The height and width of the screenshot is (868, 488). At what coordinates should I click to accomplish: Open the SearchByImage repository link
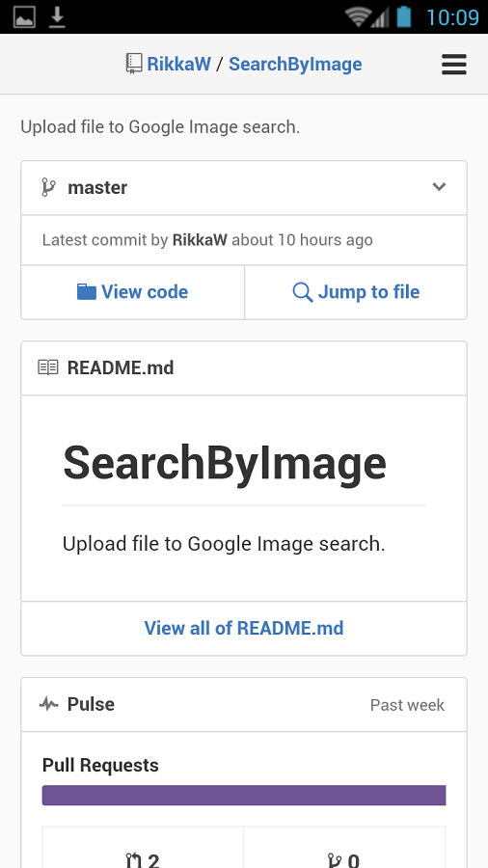(x=295, y=65)
